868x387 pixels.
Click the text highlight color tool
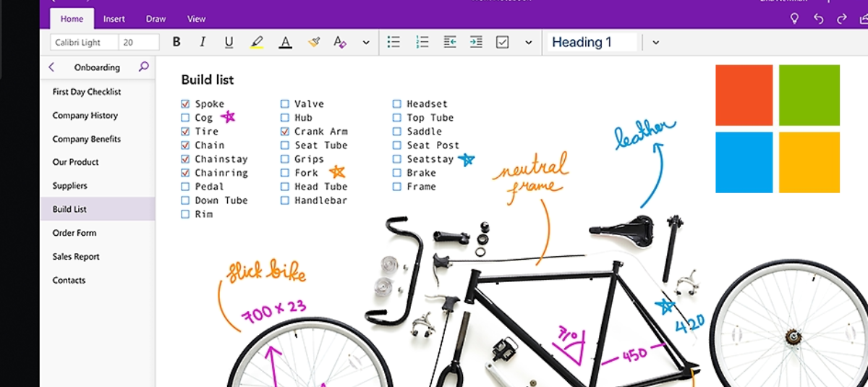coord(257,42)
